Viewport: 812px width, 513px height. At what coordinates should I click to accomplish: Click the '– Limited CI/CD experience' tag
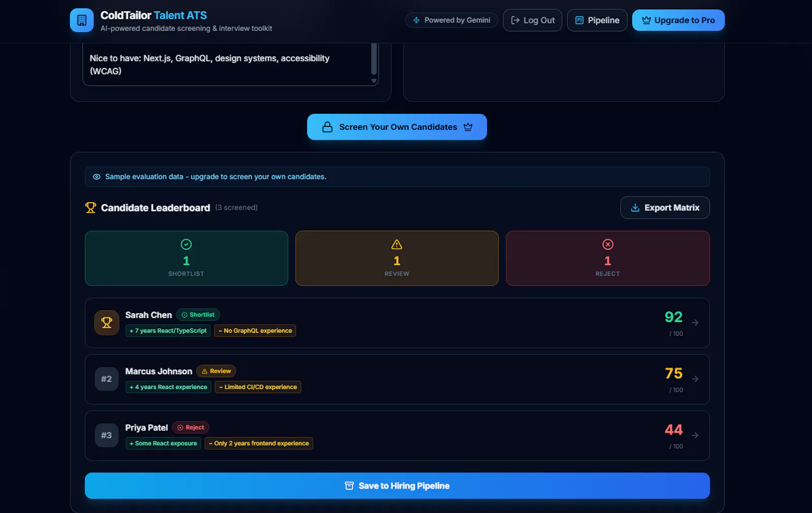click(258, 387)
